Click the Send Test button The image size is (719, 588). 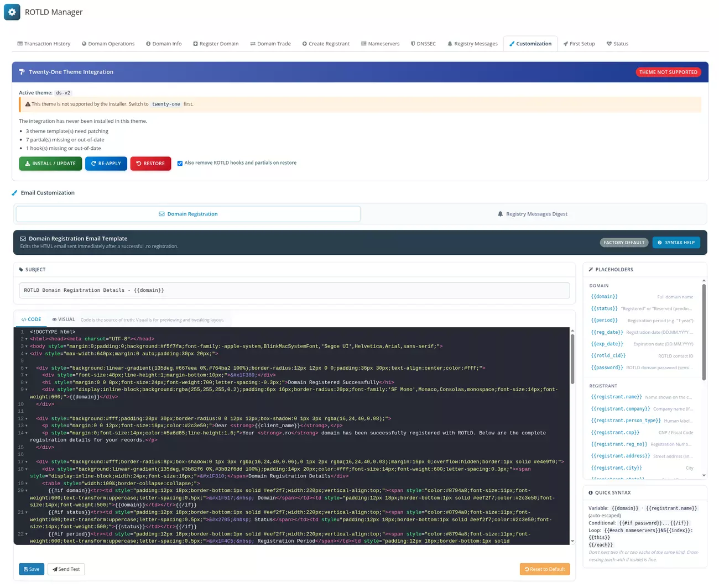coord(66,569)
